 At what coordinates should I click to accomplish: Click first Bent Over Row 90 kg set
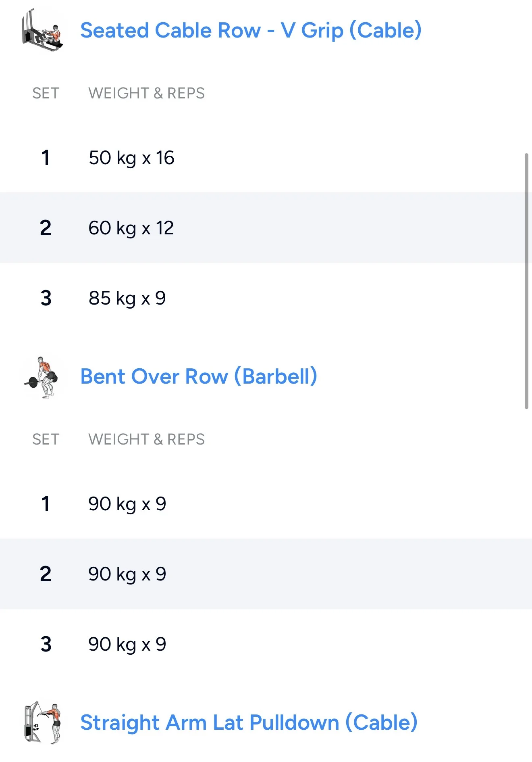(x=127, y=504)
